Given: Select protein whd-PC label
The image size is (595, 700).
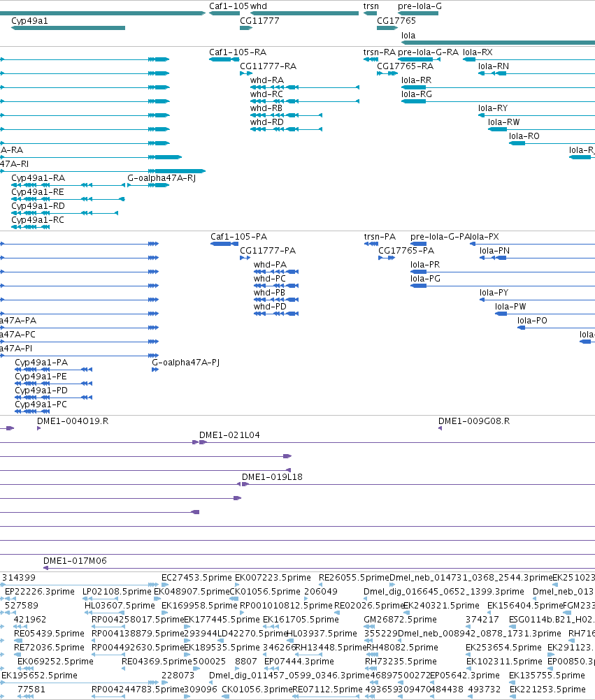Looking at the screenshot, I should [270, 279].
